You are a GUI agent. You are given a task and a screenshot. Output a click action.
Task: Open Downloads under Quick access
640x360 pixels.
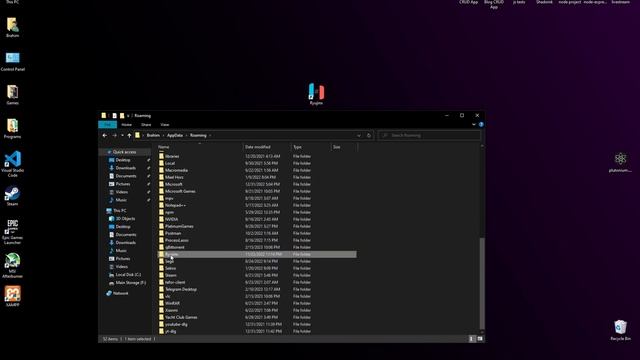122,168
